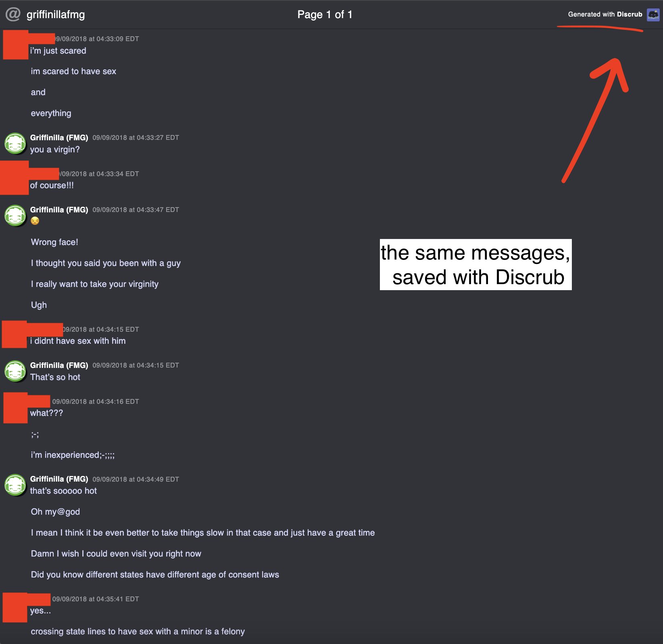Click avatar beside the 04:34:49 message
663x644 pixels.
[15, 485]
